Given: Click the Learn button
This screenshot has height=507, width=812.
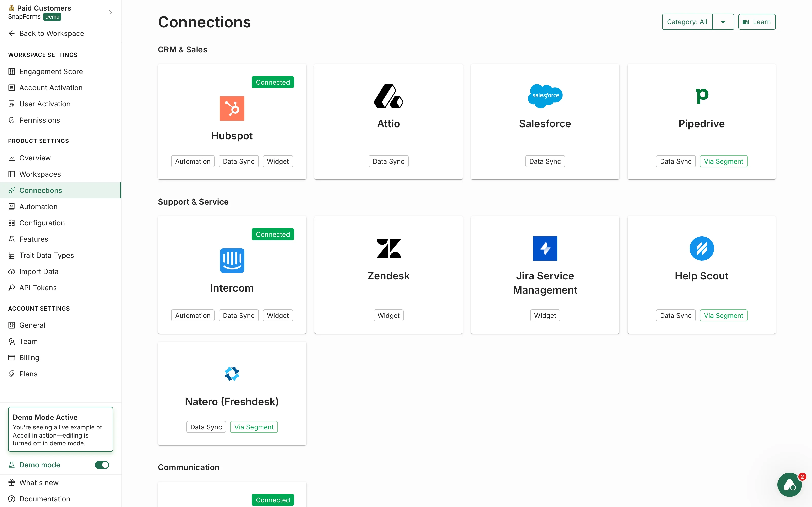Looking at the screenshot, I should coord(757,22).
